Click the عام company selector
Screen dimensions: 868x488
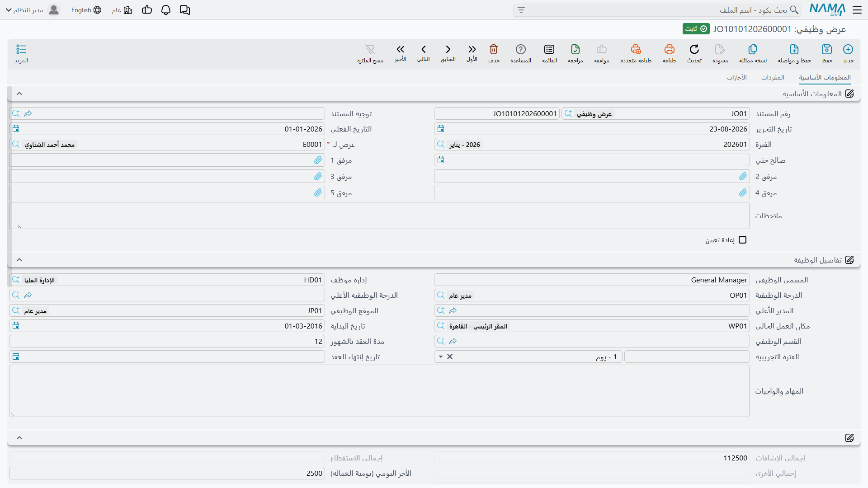tap(122, 10)
